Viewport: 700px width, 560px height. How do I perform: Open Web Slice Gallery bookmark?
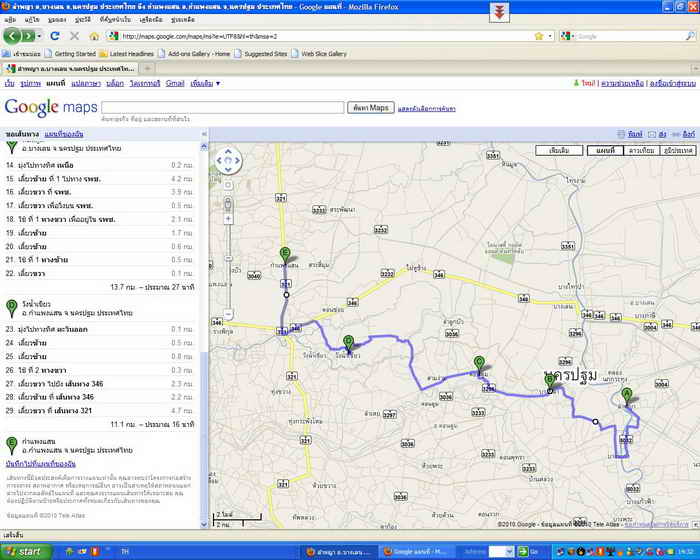click(x=319, y=54)
